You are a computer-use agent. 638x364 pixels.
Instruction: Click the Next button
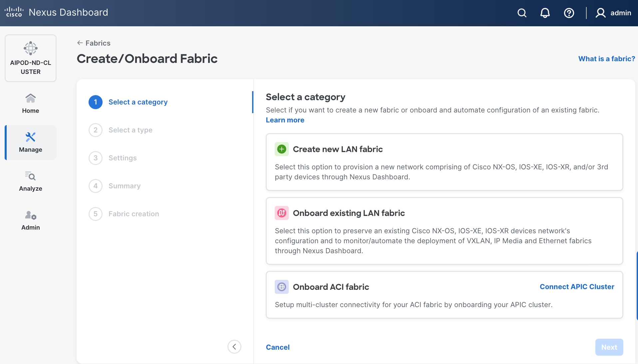[609, 347]
